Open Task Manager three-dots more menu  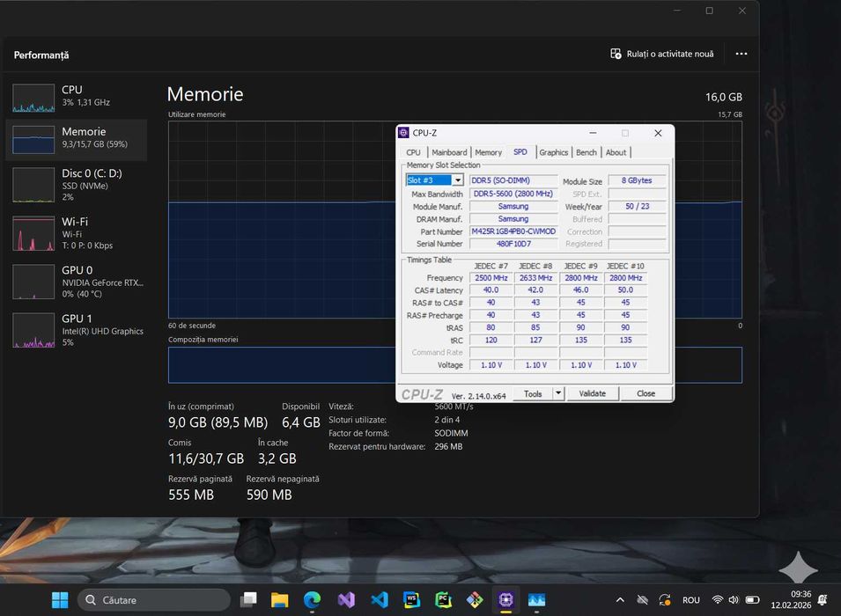741,54
